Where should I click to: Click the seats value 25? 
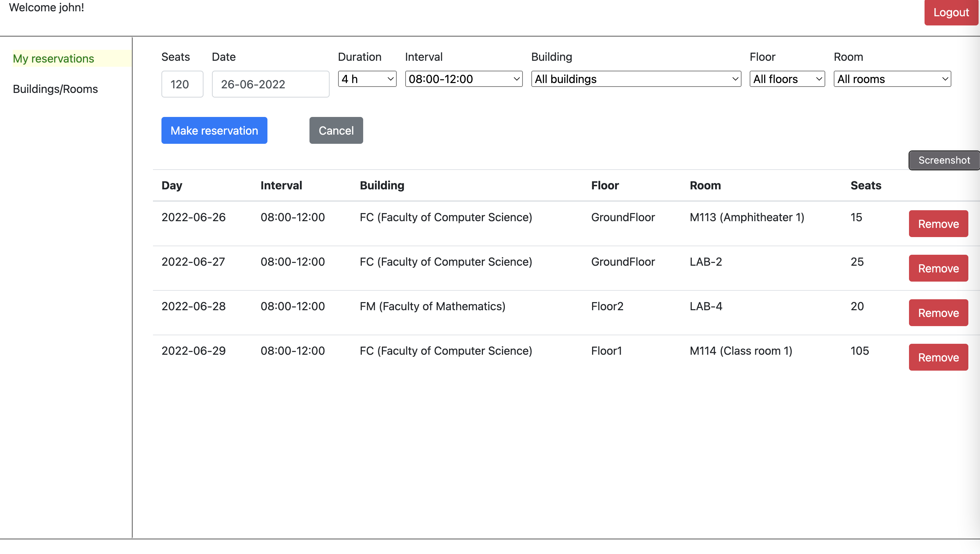(857, 262)
